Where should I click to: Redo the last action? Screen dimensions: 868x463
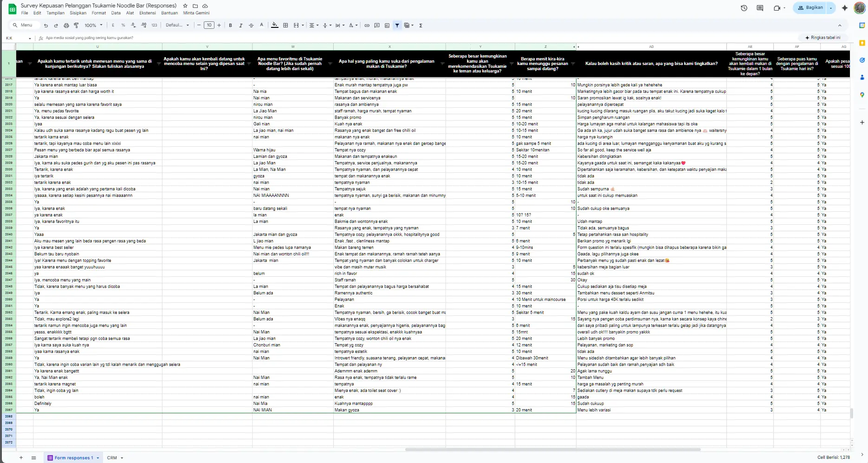[x=56, y=26]
